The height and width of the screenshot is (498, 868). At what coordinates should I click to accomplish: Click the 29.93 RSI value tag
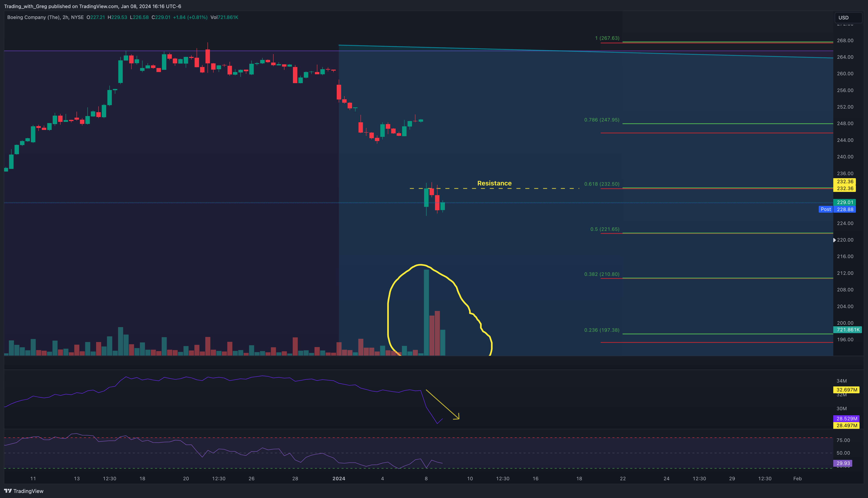[842, 463]
